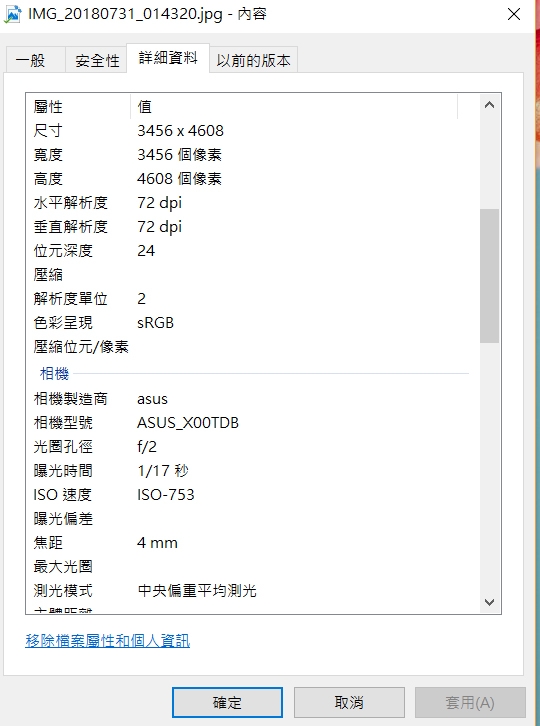Click the vertical scrollbar thumb
The height and width of the screenshot is (726, 540).
[489, 275]
